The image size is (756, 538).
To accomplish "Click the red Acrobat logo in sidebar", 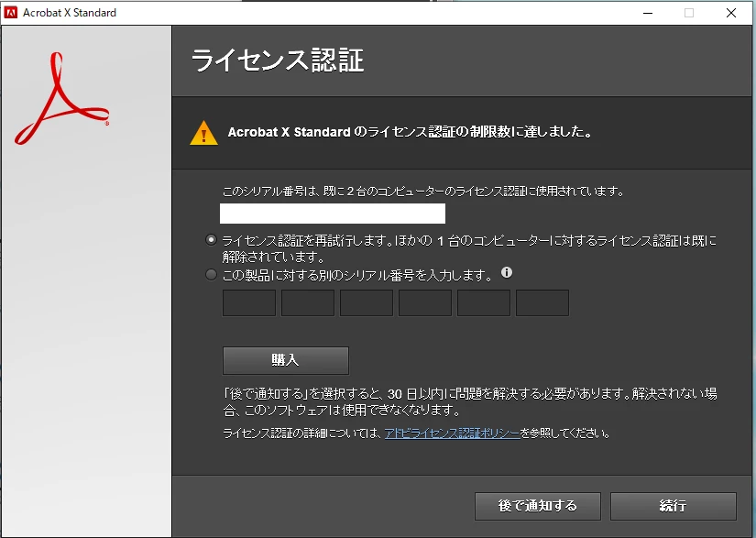I will click(61, 98).
